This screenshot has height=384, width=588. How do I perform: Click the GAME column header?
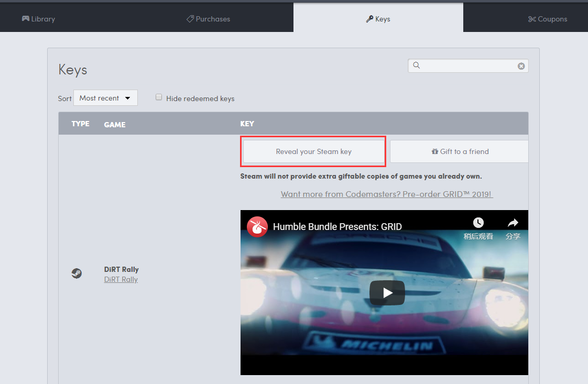[x=115, y=125]
